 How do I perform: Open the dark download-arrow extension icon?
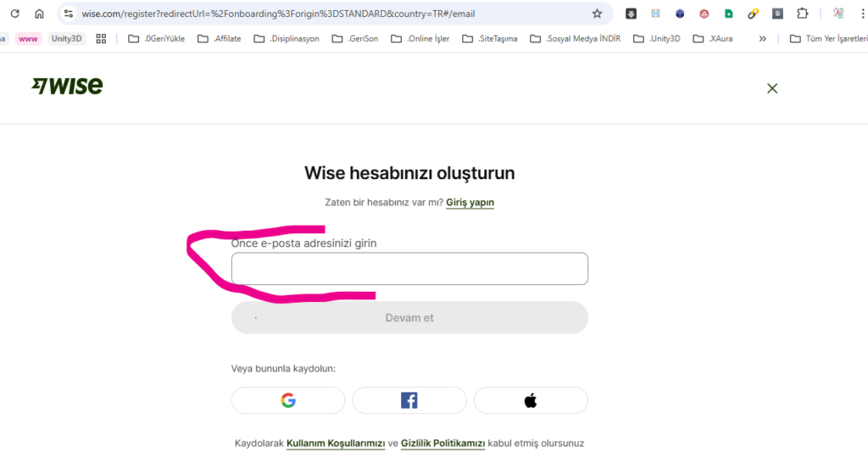coord(631,14)
